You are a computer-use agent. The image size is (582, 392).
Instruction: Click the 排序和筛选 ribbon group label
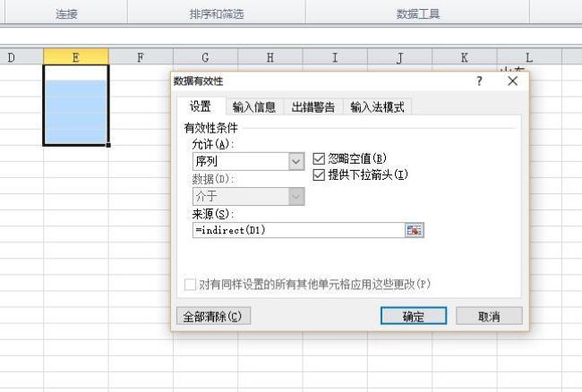(x=217, y=14)
